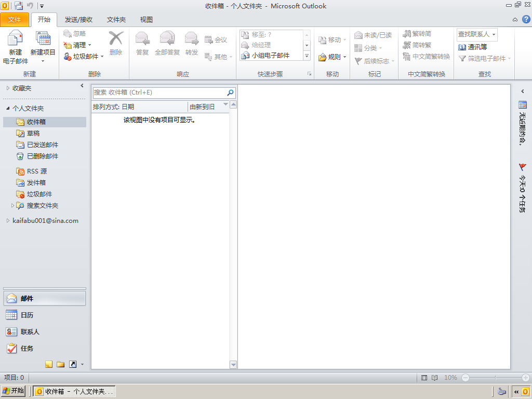Click the zoom out minus button

[465, 378]
